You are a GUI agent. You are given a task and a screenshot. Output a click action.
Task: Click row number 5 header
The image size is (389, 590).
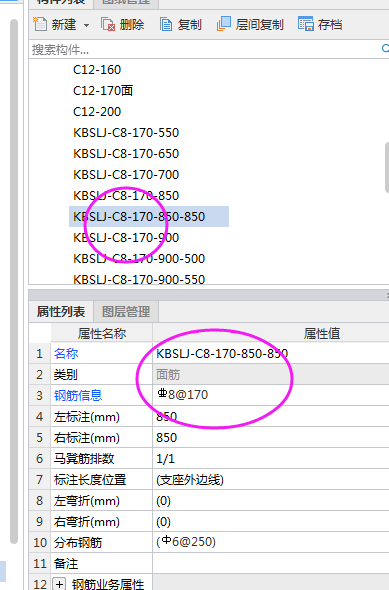[x=40, y=438]
